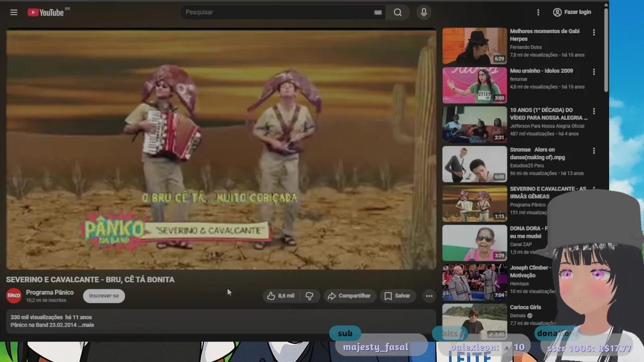Click title Stromae Alors on danse(making of)
The height and width of the screenshot is (362, 644).
537,153
